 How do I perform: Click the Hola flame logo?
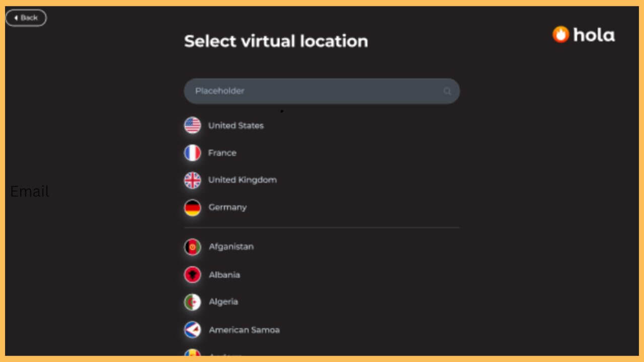click(x=560, y=34)
